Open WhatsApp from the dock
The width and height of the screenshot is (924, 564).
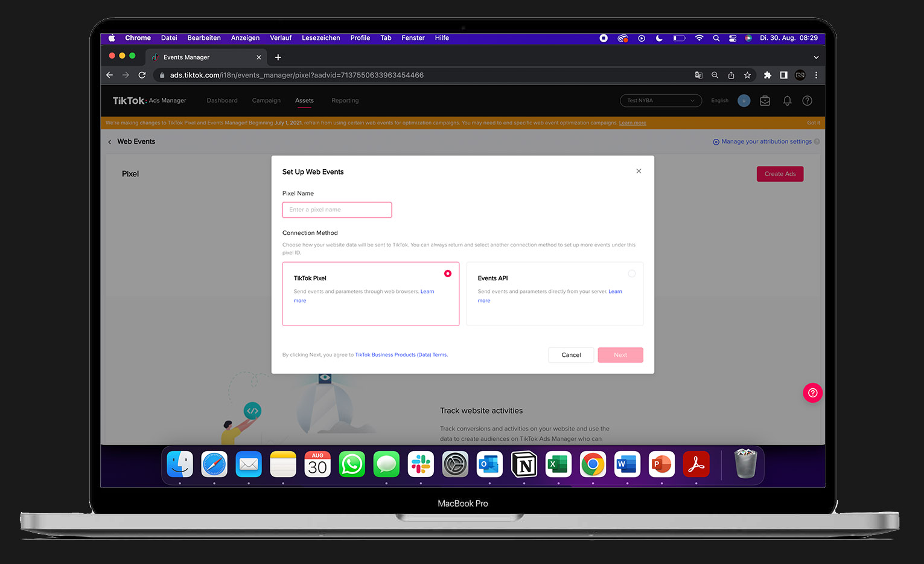pyautogui.click(x=352, y=464)
